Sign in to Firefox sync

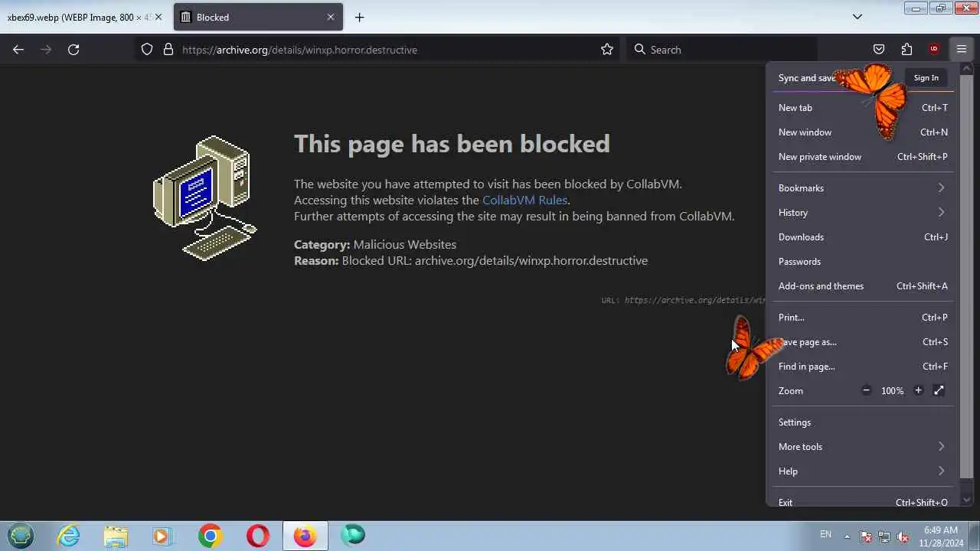[926, 77]
